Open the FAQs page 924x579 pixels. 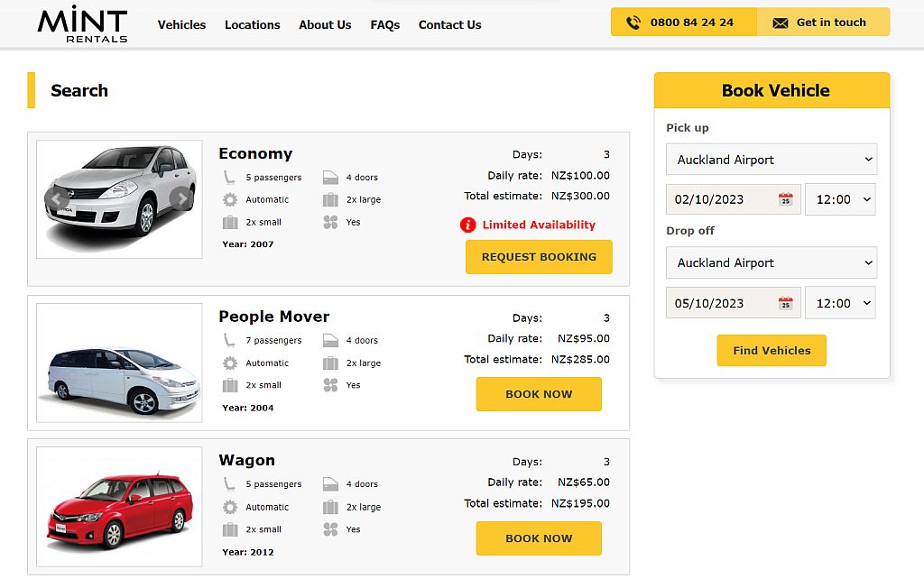coord(384,25)
